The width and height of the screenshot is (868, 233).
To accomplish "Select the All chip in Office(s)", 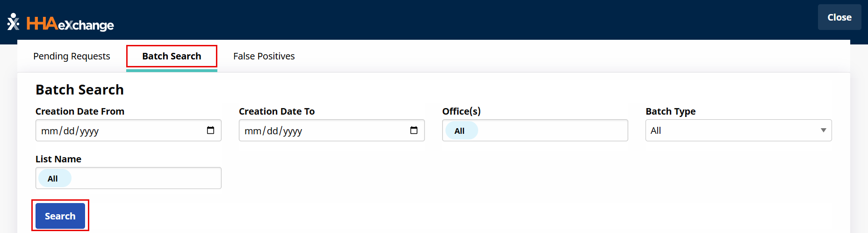I will click(x=459, y=131).
